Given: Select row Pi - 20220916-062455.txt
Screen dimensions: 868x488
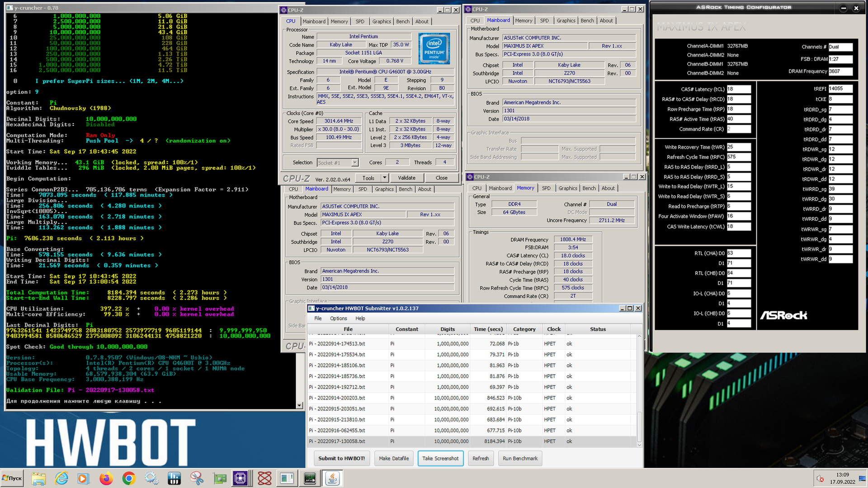Looking at the screenshot, I should coord(472,430).
